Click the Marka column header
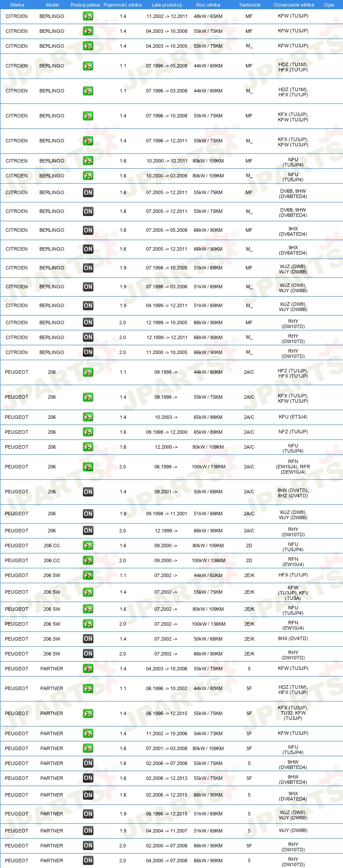The image size is (343, 868). point(17,5)
